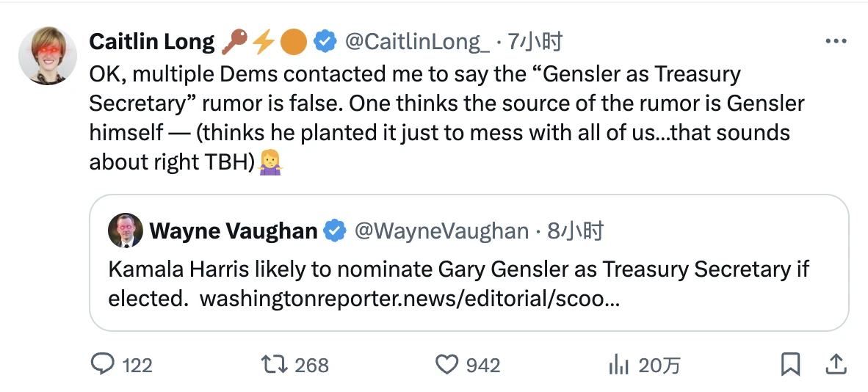Open the washingtonreporter.news editorial link

[409, 299]
